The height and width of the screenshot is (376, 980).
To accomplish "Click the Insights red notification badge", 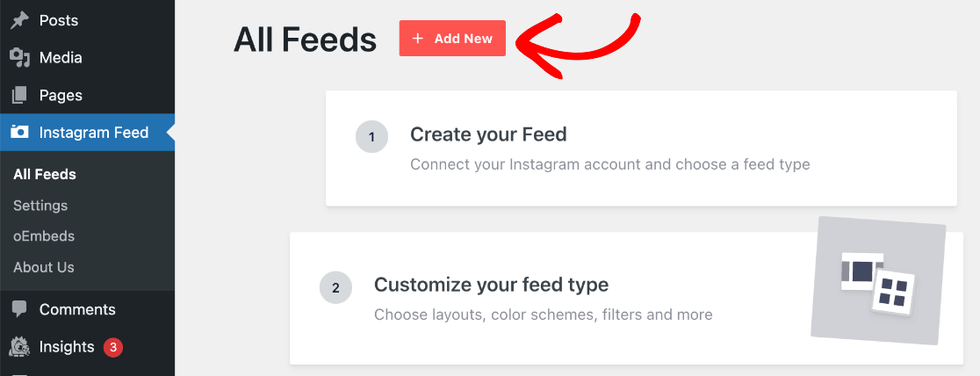I will pyautogui.click(x=112, y=347).
